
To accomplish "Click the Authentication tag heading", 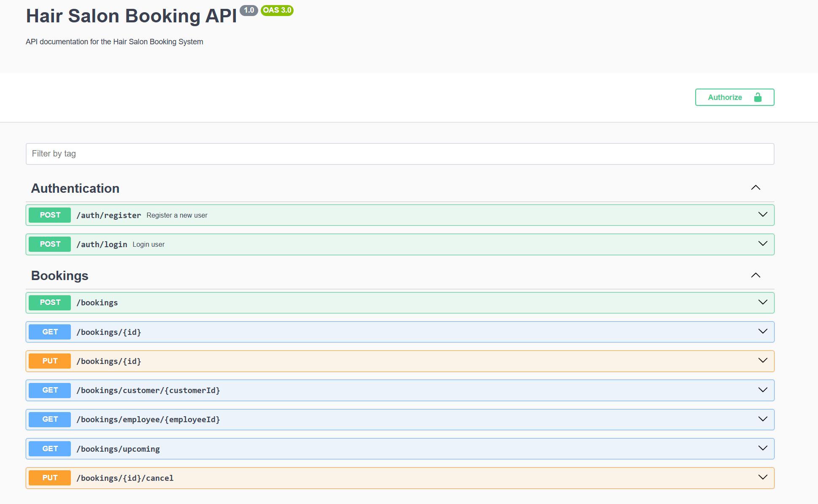I will (x=76, y=188).
